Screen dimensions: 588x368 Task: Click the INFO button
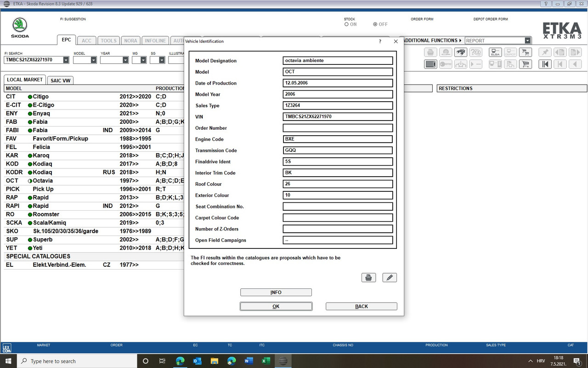pyautogui.click(x=276, y=292)
